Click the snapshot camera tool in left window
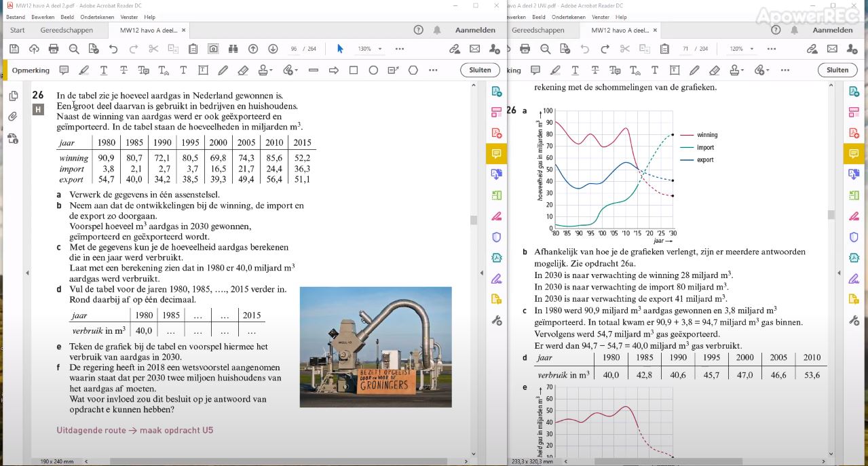The height and width of the screenshot is (466, 868). click(213, 49)
